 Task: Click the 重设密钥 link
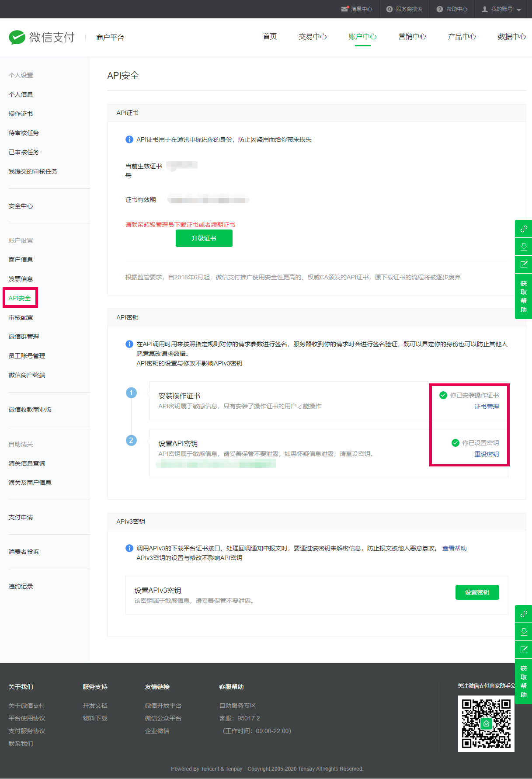click(487, 454)
